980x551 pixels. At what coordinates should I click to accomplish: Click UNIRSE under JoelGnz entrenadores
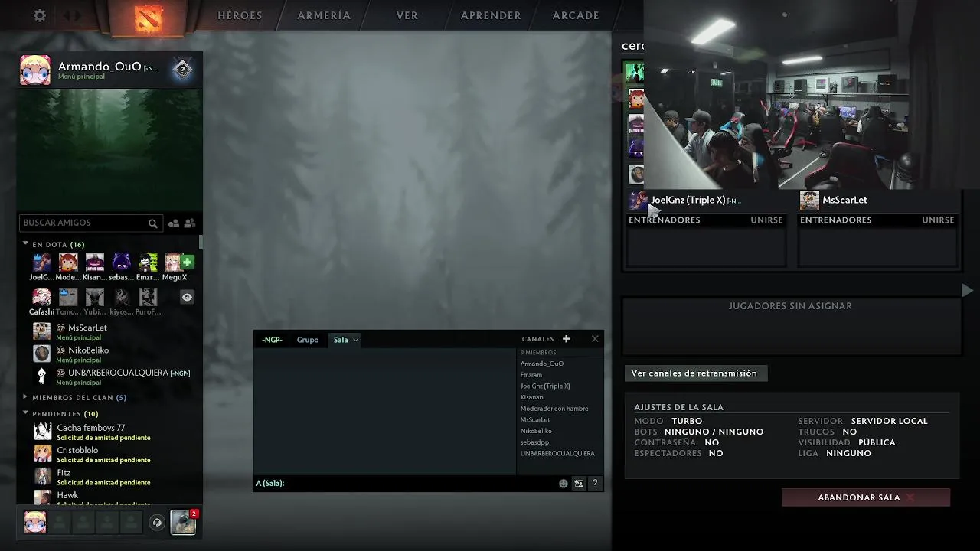(x=766, y=220)
